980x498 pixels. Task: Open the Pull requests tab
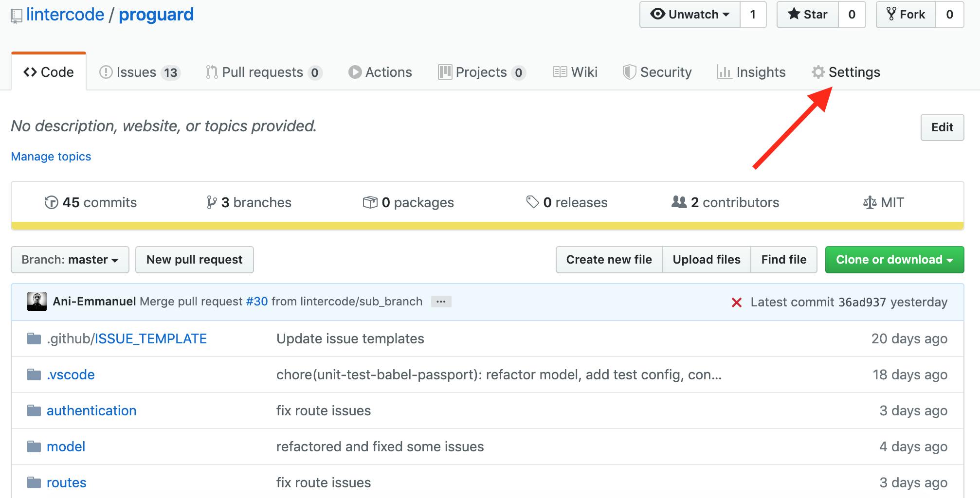click(x=263, y=72)
